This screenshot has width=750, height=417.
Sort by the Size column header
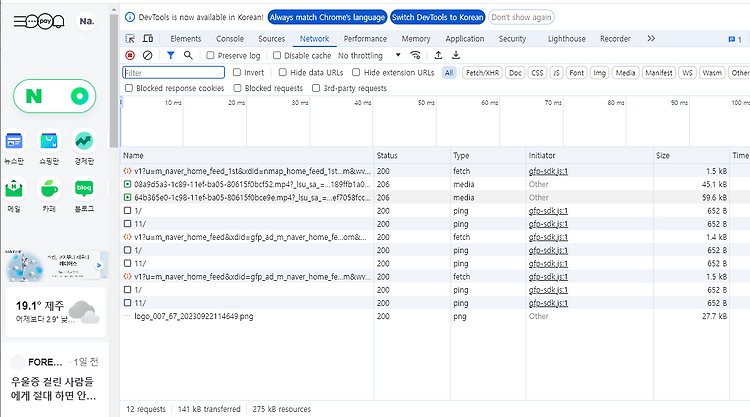[691, 155]
